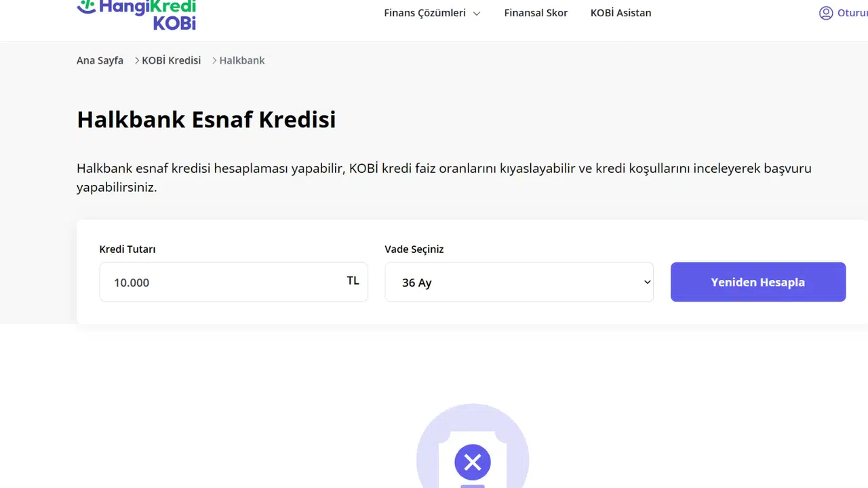The height and width of the screenshot is (488, 868).
Task: Click the Halkbank breadcrumb item
Action: (x=241, y=60)
